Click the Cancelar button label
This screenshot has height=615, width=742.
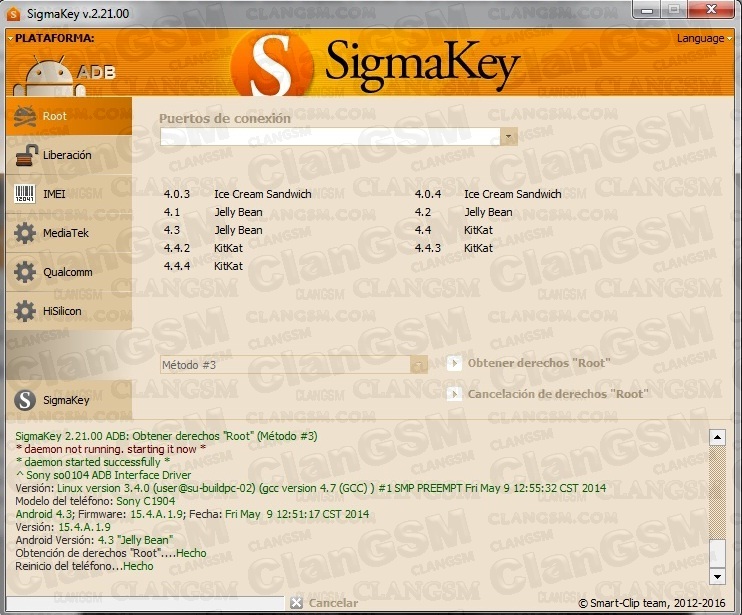[x=333, y=603]
